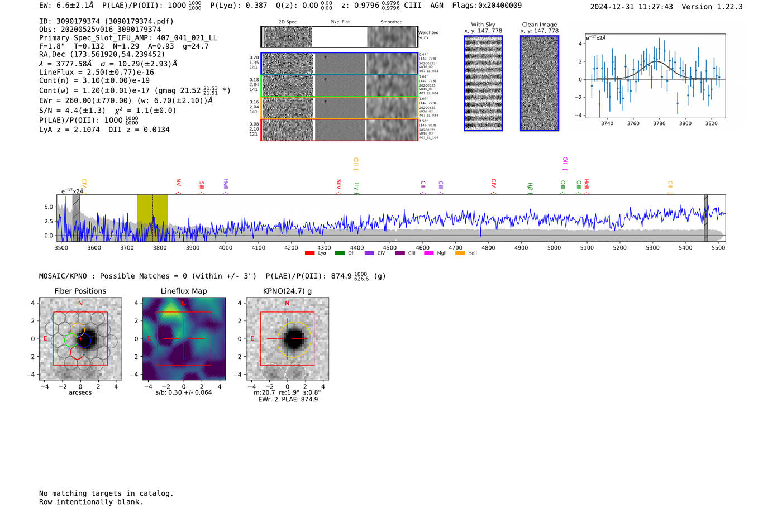The width and height of the screenshot is (782, 532).
Task: Click the red Lyα legend swatch
Action: coord(309,253)
